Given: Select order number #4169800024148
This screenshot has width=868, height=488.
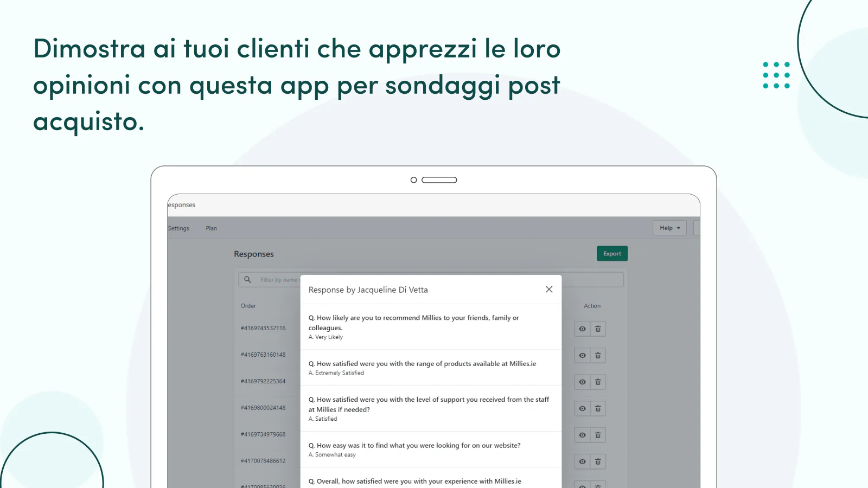Looking at the screenshot, I should click(x=263, y=408).
